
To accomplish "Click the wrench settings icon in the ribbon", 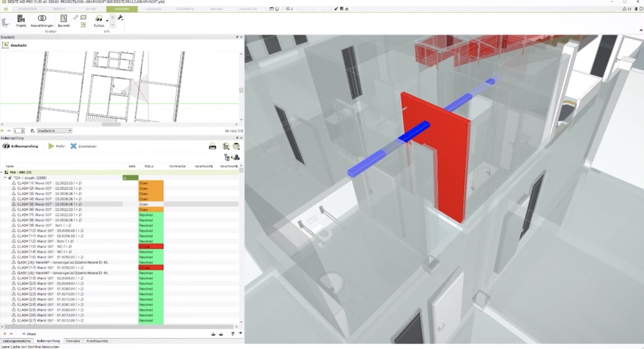I will point(120,18).
